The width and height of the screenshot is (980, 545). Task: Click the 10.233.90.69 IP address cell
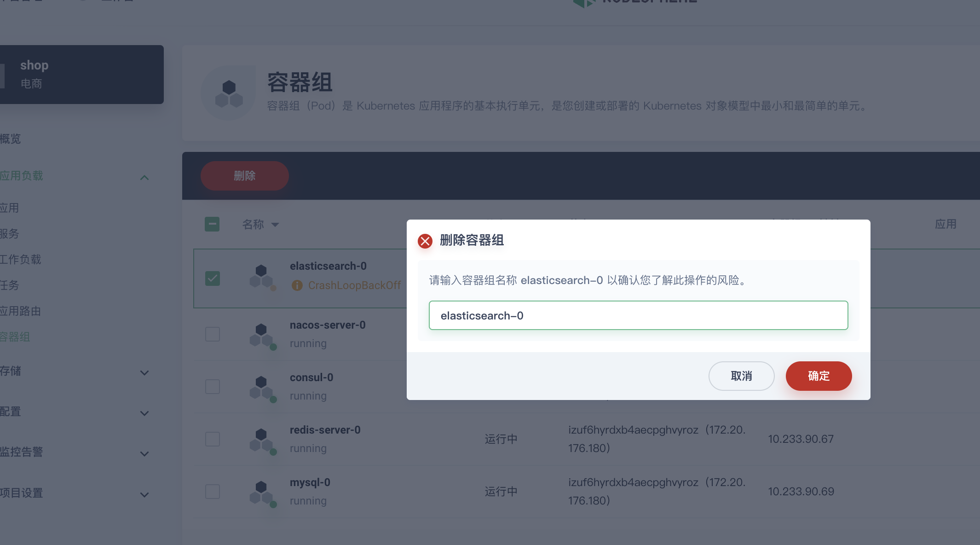coord(801,492)
